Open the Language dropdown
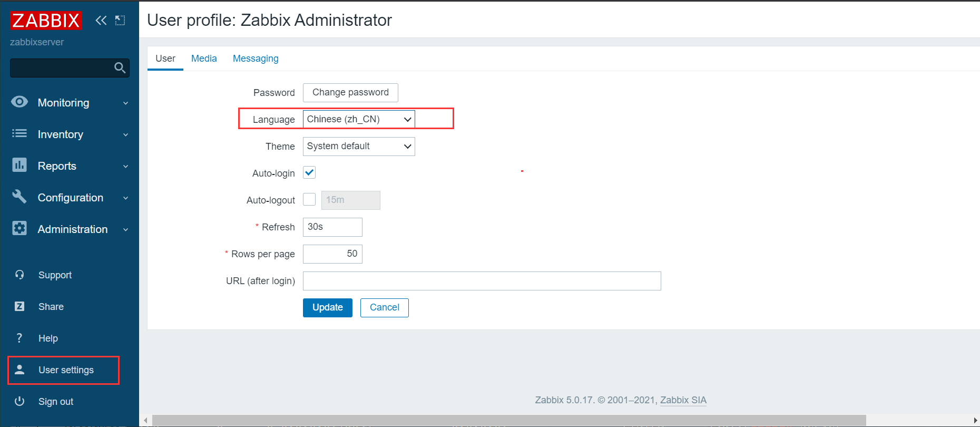 (x=359, y=119)
